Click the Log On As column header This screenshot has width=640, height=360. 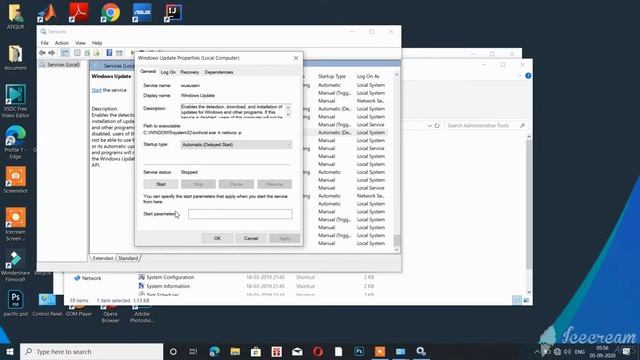[x=368, y=76]
